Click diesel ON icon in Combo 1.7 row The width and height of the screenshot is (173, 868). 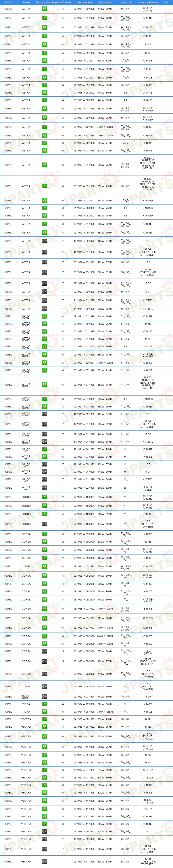(44, 524)
